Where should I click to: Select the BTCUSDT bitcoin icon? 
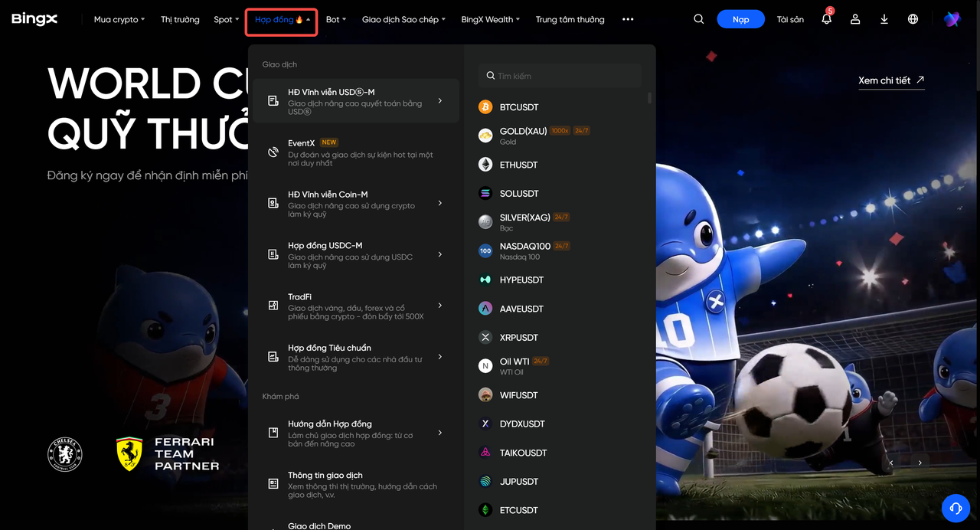coord(485,107)
